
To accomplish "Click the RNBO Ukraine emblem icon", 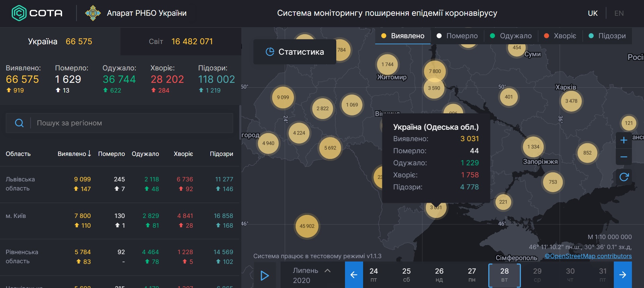I will (93, 13).
